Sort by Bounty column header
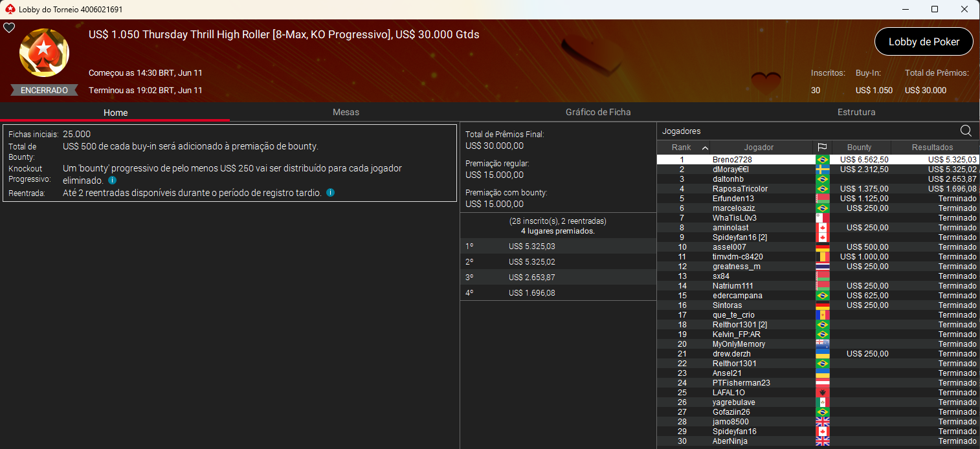 859,148
